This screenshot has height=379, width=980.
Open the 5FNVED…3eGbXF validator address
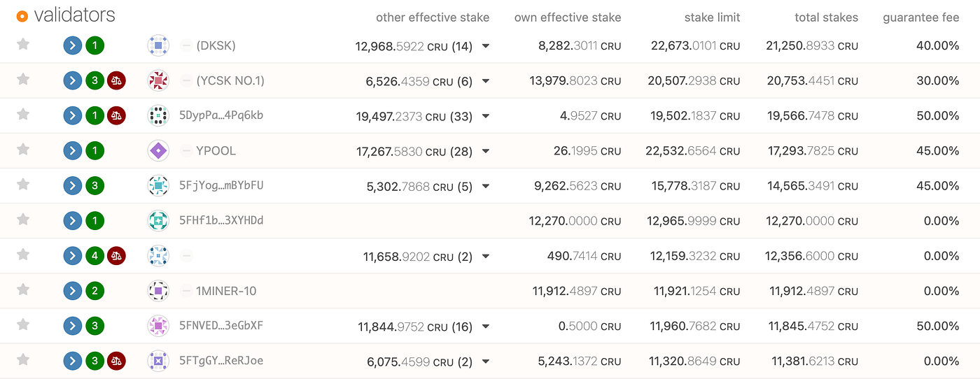pos(221,325)
